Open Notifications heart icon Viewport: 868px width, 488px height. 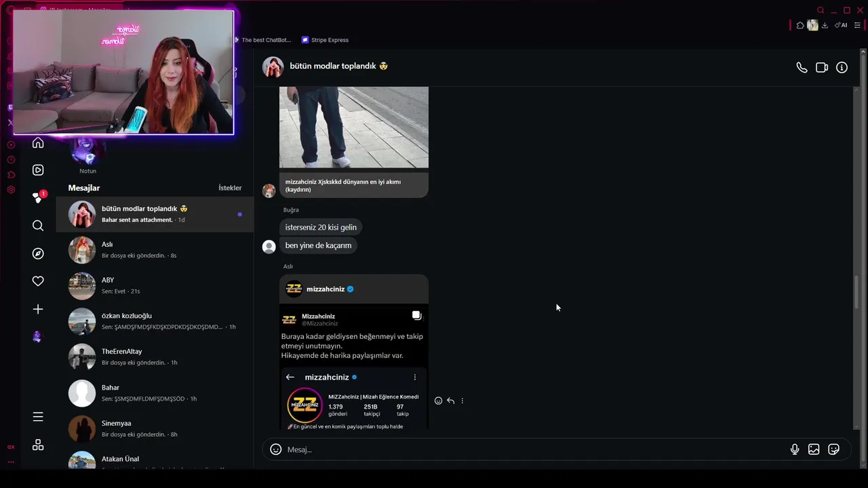pyautogui.click(x=38, y=281)
